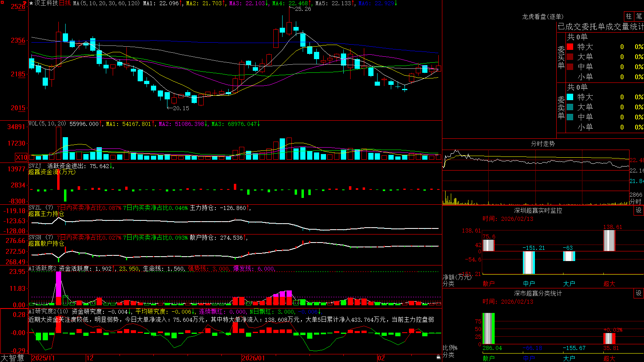644x362 pixels.
Task: Click the 散户 75.6 bar in 实时监控 chart
Action: click(x=489, y=245)
